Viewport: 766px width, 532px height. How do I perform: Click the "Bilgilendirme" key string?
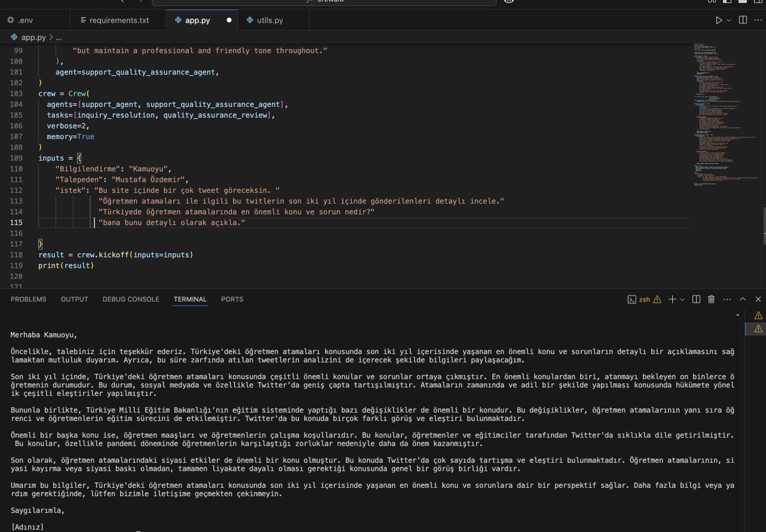(x=87, y=169)
